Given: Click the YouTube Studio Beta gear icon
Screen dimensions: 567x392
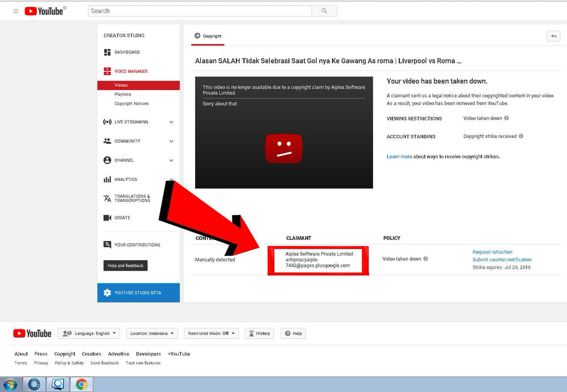Looking at the screenshot, I should click(107, 293).
